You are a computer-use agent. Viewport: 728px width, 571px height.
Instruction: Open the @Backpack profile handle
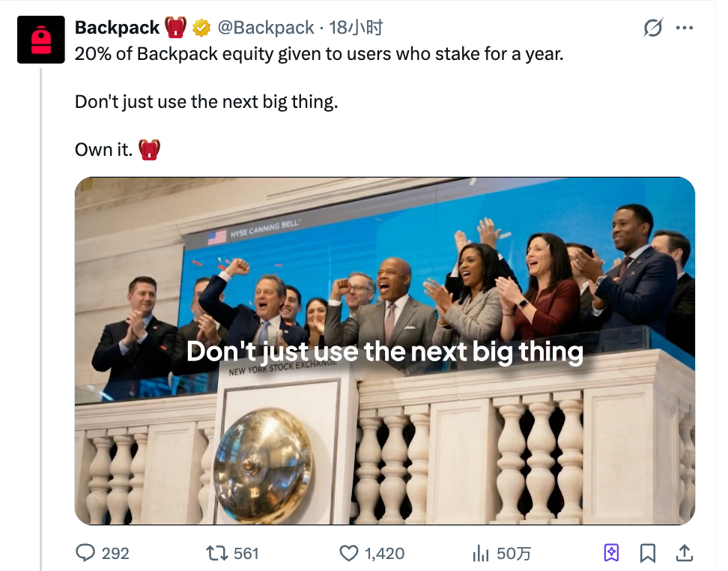tap(268, 27)
